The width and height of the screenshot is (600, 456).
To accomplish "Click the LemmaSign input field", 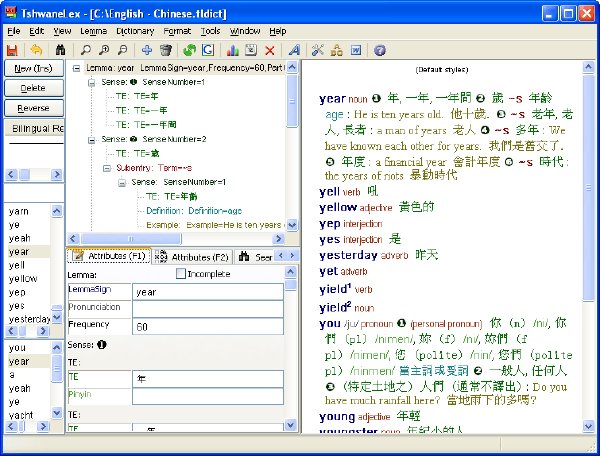I will (x=208, y=292).
